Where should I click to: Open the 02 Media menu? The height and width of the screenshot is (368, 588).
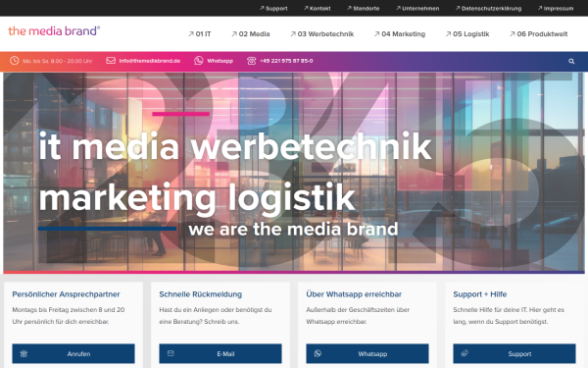(x=251, y=33)
